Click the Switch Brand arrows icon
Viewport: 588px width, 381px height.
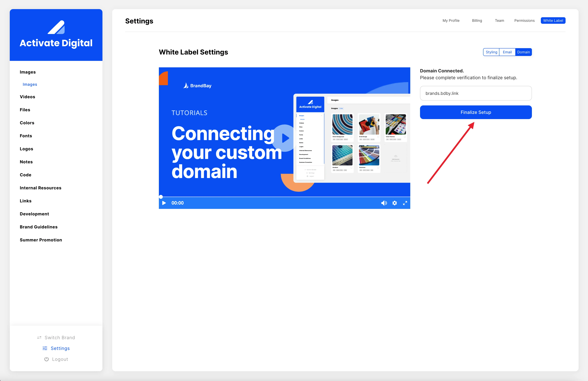point(40,338)
